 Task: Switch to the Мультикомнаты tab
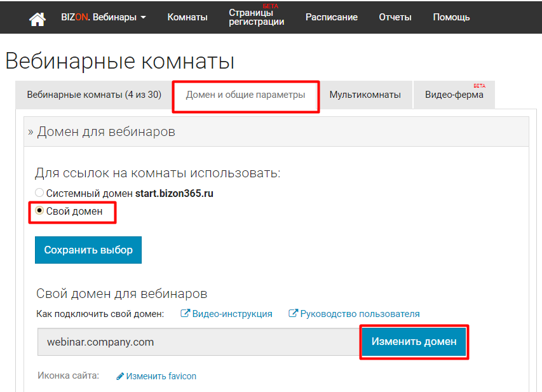(365, 95)
